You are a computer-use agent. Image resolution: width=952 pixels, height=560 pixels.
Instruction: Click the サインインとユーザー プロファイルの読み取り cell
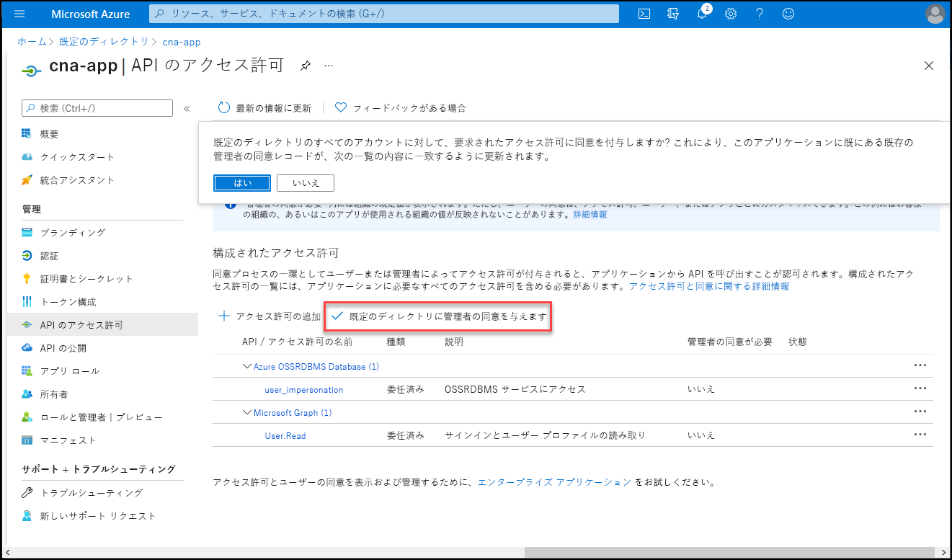(x=545, y=435)
